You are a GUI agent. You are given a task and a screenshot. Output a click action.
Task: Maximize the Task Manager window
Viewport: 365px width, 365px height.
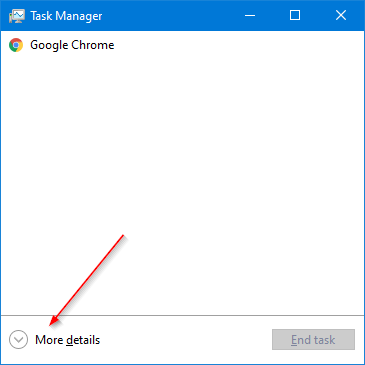pos(295,15)
